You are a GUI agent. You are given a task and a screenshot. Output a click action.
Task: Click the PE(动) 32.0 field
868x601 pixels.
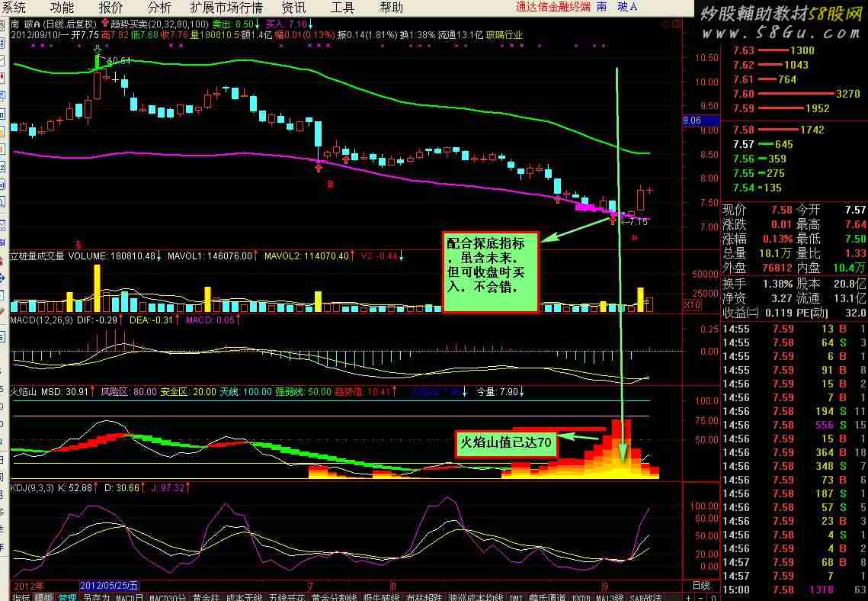[831, 313]
